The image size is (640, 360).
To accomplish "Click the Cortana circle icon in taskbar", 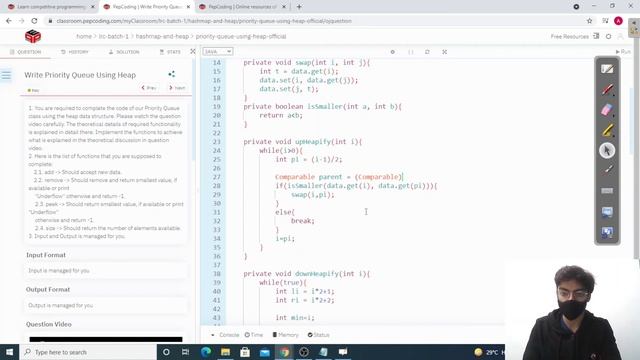I will [x=166, y=352].
